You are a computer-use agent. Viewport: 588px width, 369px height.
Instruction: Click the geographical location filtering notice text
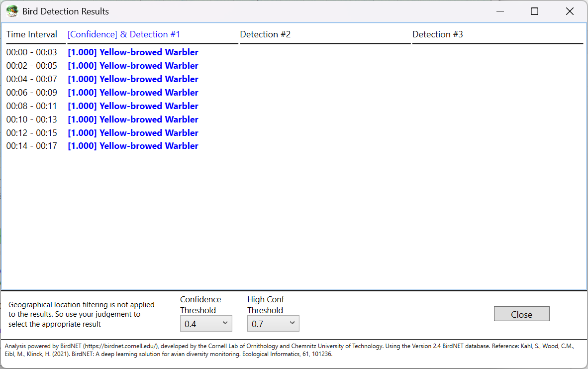82,314
